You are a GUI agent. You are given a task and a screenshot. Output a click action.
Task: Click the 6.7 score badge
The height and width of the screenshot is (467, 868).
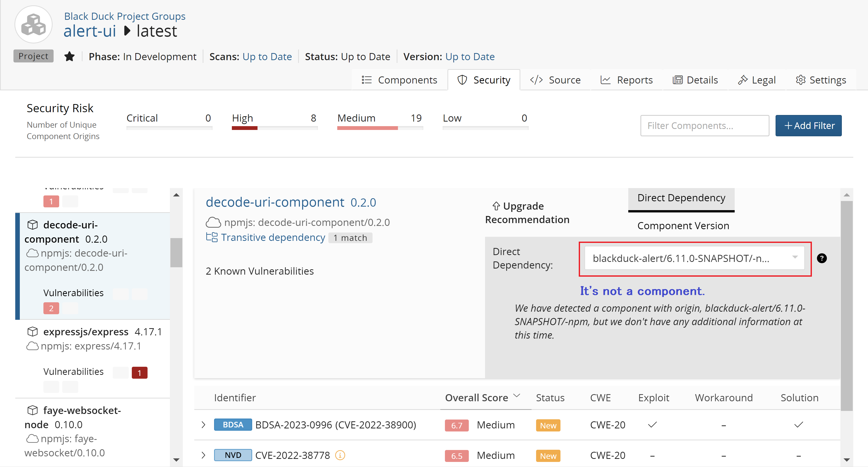457,425
